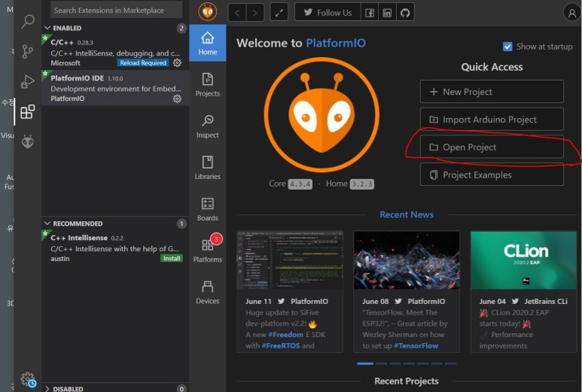Viewport: 582px width, 392px height.
Task: Click the Home version 3.2.3 badge
Action: 362,184
